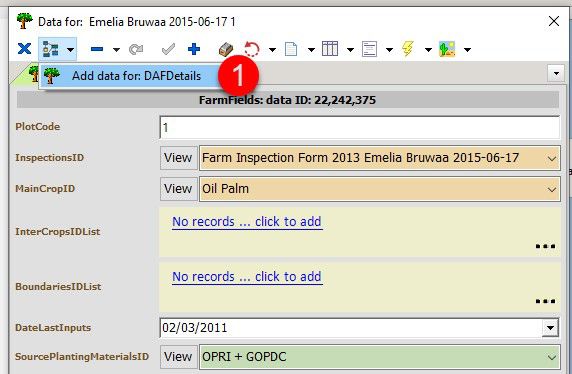Open the InspectionsID combo box
Viewport: 572px width, 374px height.
(379, 158)
